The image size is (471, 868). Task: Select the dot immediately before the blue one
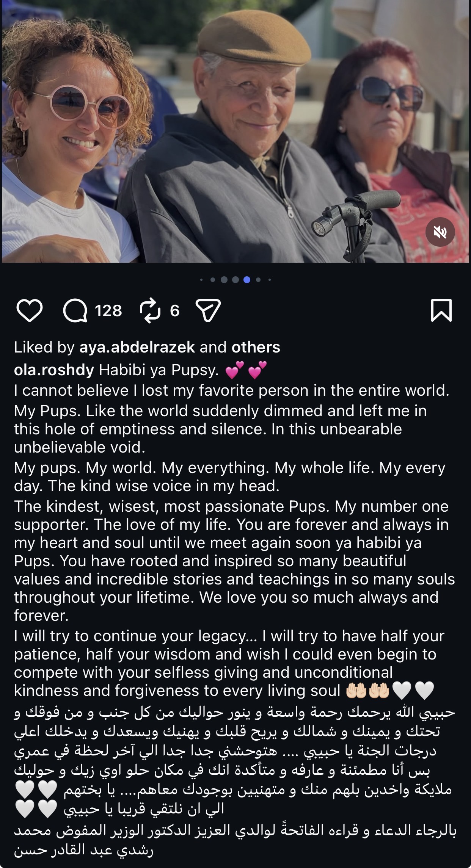click(x=235, y=280)
